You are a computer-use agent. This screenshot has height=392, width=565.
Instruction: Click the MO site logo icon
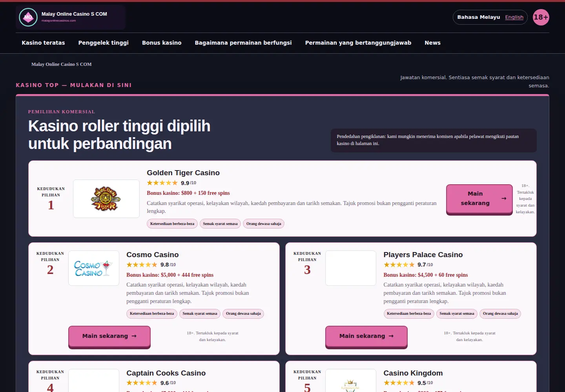(28, 17)
